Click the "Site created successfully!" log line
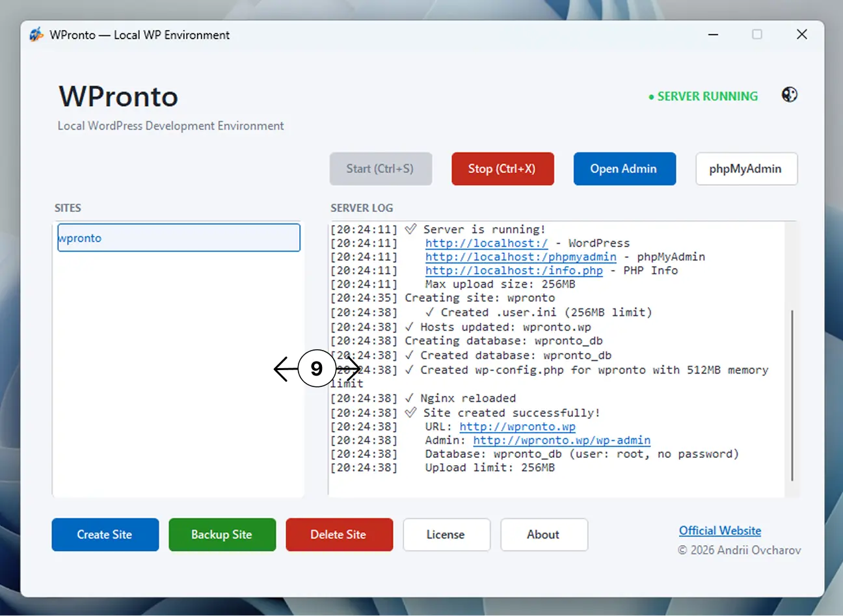This screenshot has height=616, width=843. (465, 413)
